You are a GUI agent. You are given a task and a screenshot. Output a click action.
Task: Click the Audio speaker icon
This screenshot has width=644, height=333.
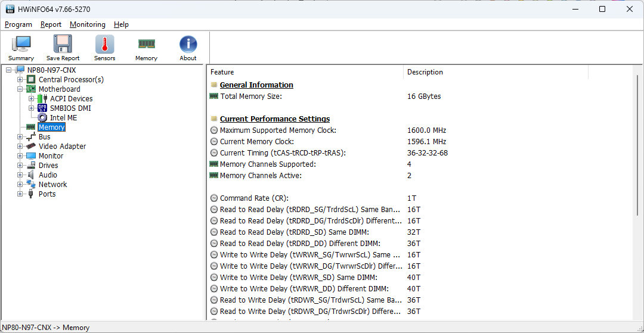coord(31,175)
